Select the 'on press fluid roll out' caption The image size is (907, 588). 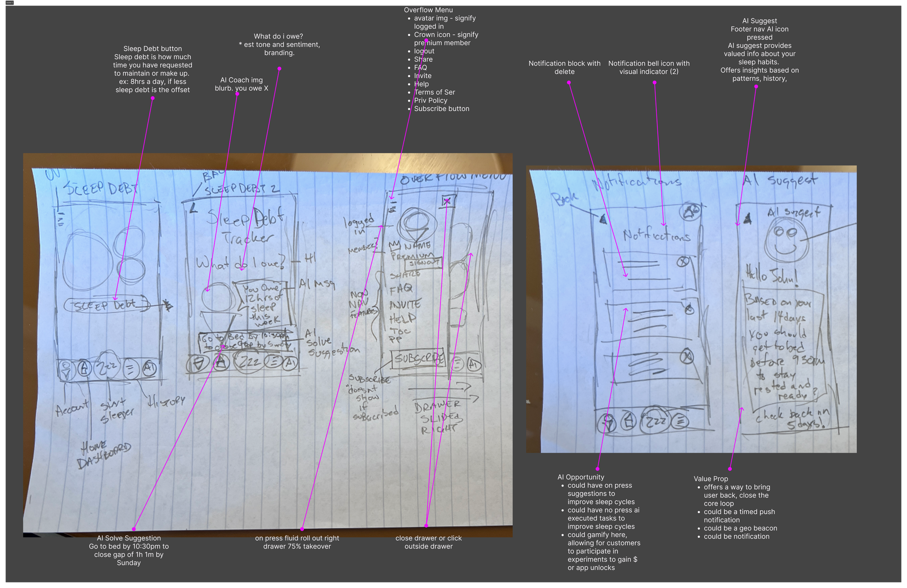[297, 542]
